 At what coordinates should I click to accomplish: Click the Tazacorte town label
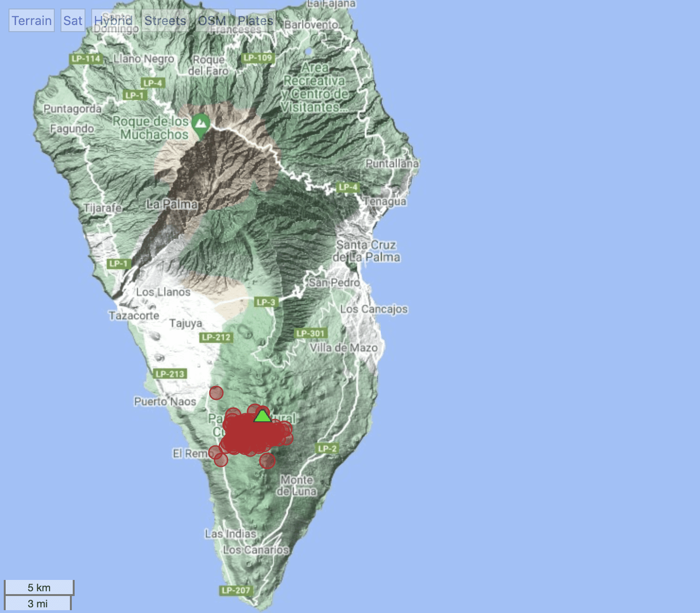click(134, 315)
